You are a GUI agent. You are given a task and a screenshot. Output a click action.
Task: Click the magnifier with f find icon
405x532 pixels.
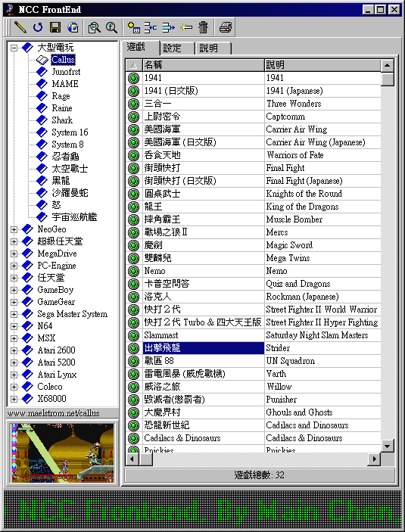(x=111, y=27)
